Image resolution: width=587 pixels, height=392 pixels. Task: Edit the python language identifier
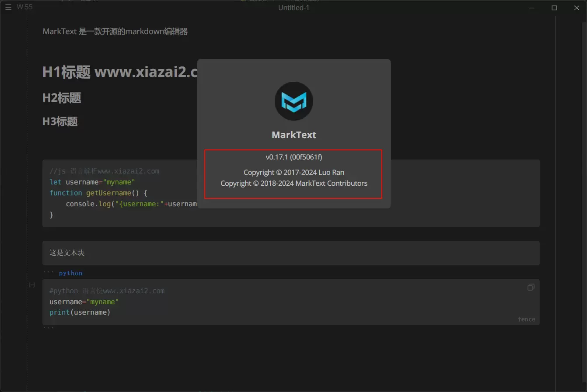70,273
